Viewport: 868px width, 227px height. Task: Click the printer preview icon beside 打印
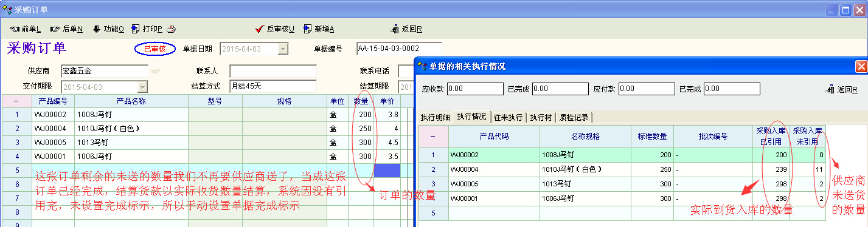coord(172,29)
